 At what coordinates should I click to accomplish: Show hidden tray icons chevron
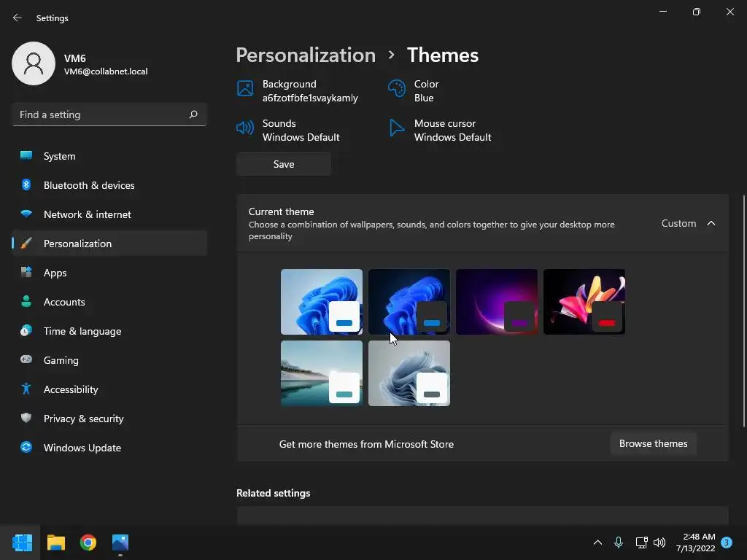(597, 542)
